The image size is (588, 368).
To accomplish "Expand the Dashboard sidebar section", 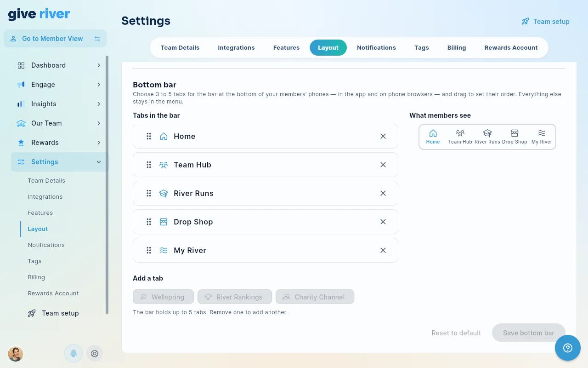I will (59, 65).
